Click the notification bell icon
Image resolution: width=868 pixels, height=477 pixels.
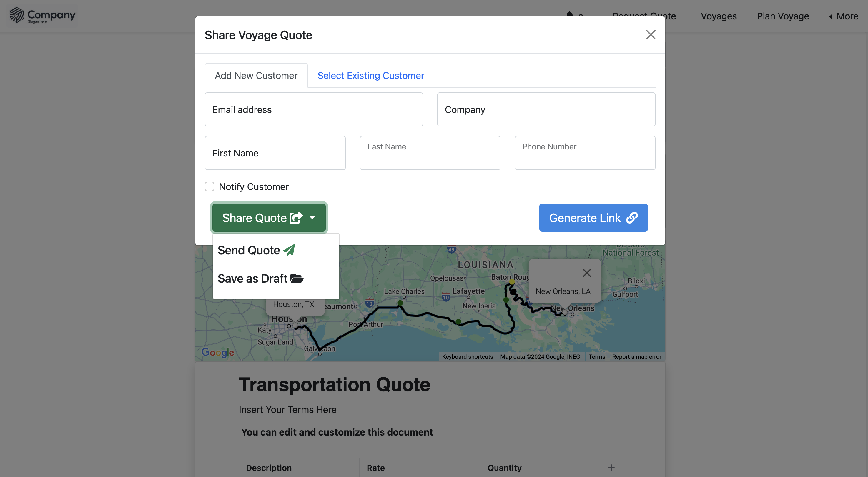click(x=569, y=15)
